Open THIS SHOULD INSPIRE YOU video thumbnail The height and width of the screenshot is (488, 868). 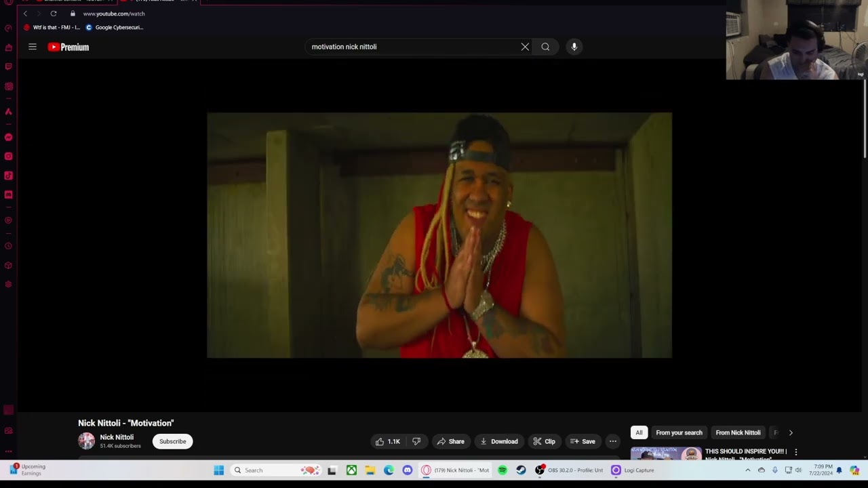coord(666,454)
